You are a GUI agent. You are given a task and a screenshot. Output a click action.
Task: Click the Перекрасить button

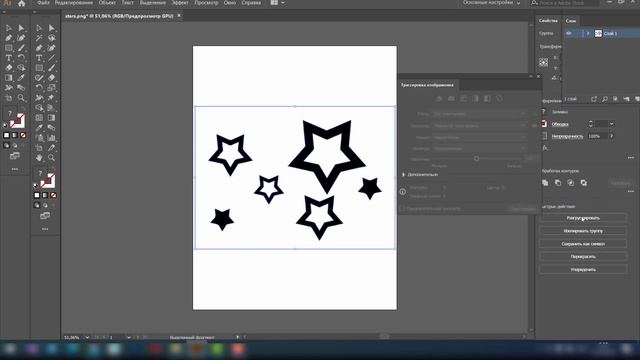[x=583, y=257]
